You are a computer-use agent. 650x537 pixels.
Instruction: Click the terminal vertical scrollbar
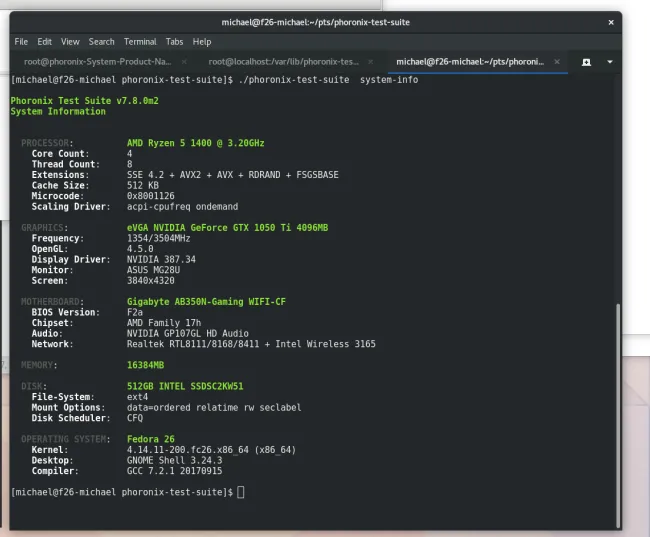(618, 415)
